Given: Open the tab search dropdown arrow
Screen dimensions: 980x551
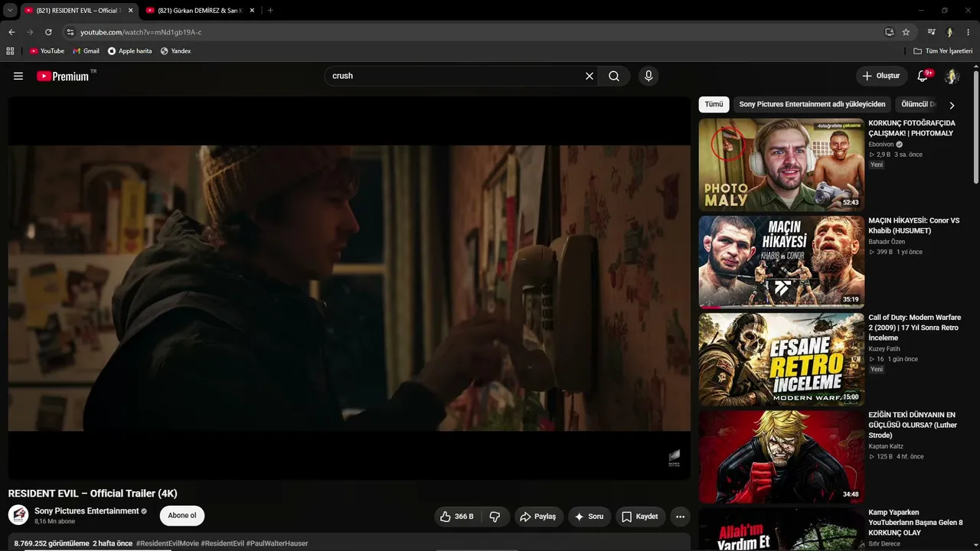Looking at the screenshot, I should 10,11.
